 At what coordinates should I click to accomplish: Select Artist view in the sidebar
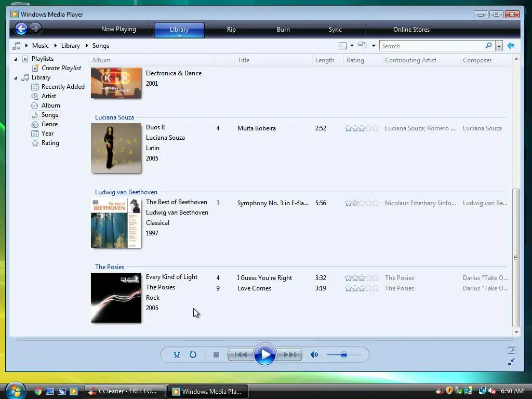48,96
